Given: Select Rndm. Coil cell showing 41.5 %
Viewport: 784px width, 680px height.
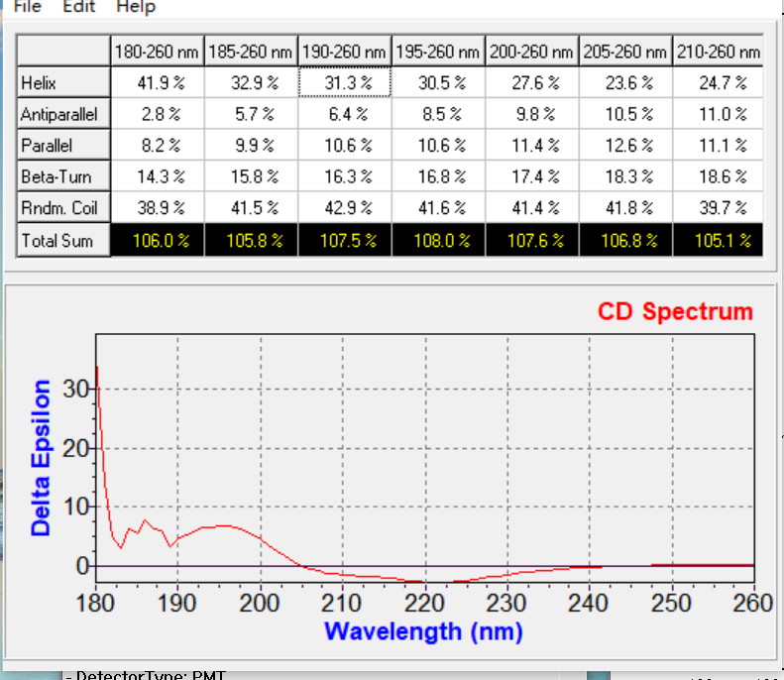Looking at the screenshot, I should [251, 207].
